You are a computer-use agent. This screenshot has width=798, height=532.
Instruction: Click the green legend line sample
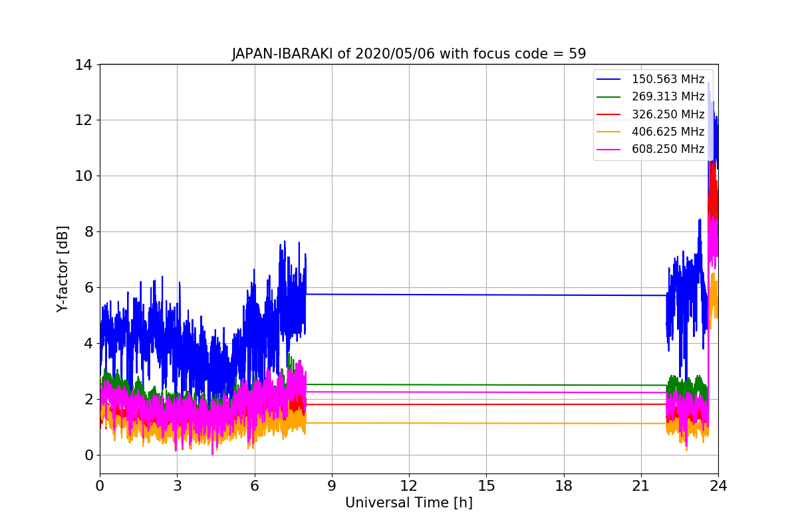point(609,97)
